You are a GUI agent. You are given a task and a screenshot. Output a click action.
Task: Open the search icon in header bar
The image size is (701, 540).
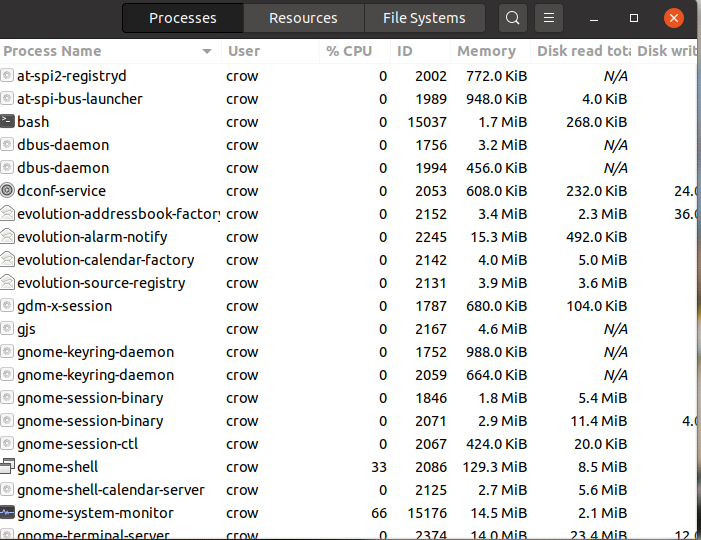pos(512,18)
